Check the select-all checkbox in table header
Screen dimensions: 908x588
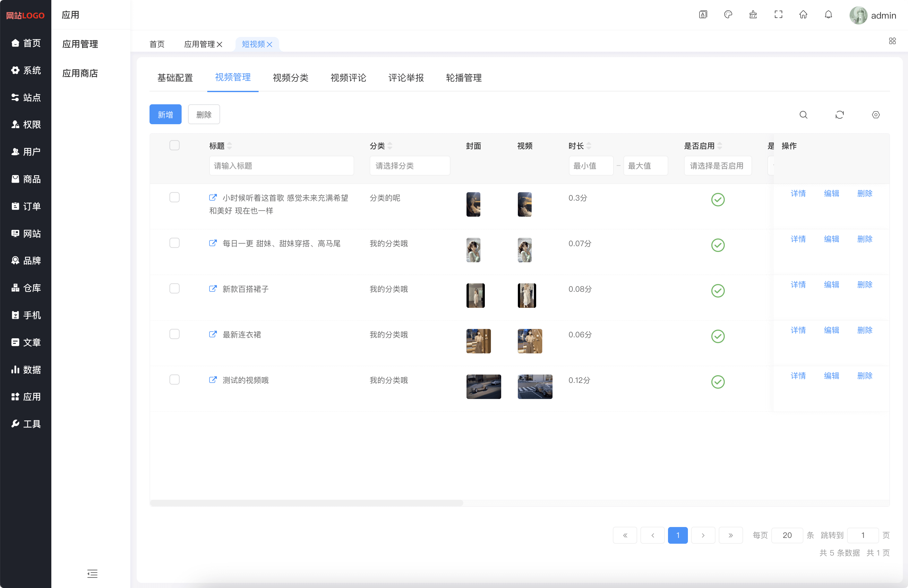point(174,145)
